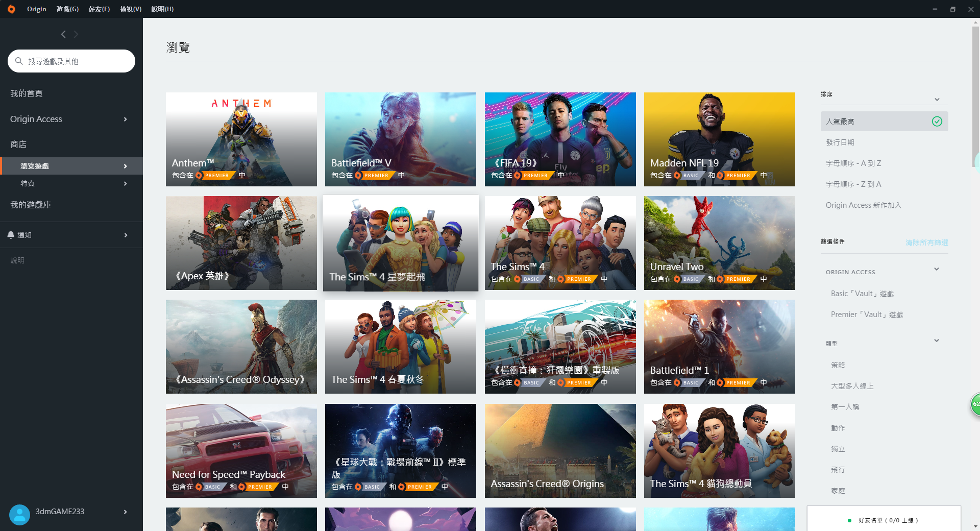Open The Sims 4 星夢起飛 thumbnail

pyautogui.click(x=400, y=243)
